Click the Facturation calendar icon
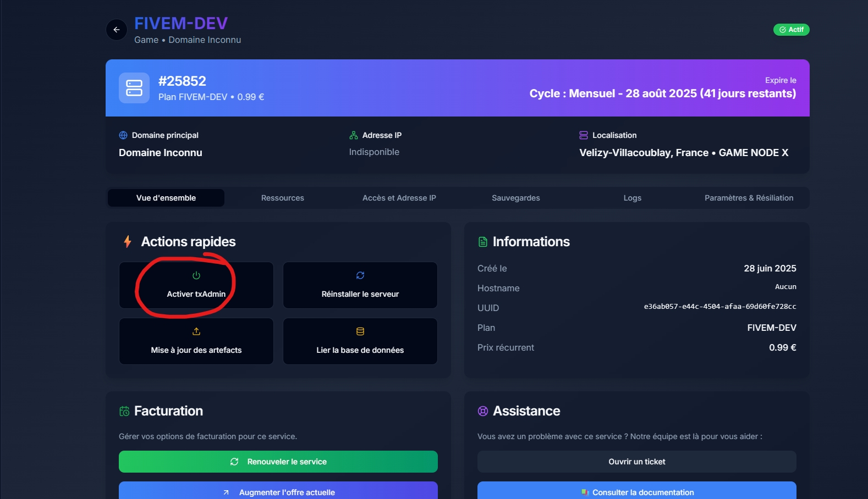Viewport: 868px width, 499px height. pyautogui.click(x=124, y=411)
